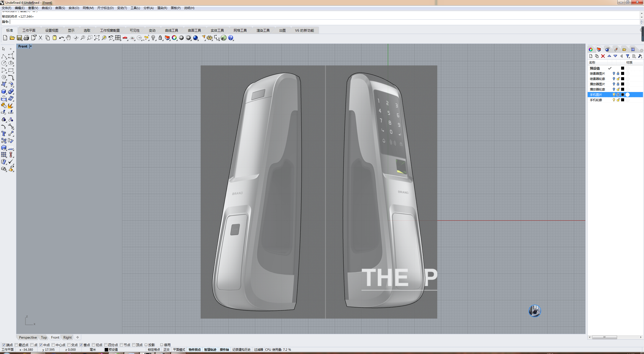Expand the layer filter funnel dropdown
The height and width of the screenshot is (354, 644).
pos(628,56)
